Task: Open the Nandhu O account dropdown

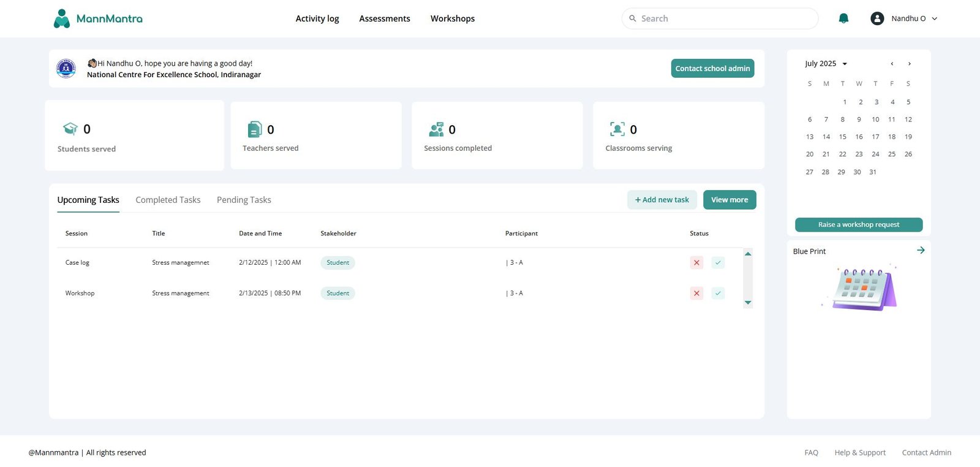Action: pos(935,18)
